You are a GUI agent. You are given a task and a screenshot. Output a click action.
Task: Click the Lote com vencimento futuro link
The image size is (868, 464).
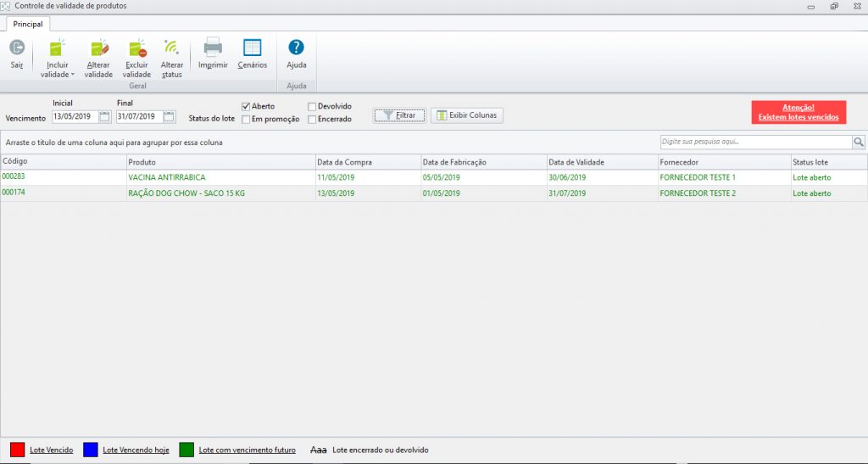coord(248,450)
